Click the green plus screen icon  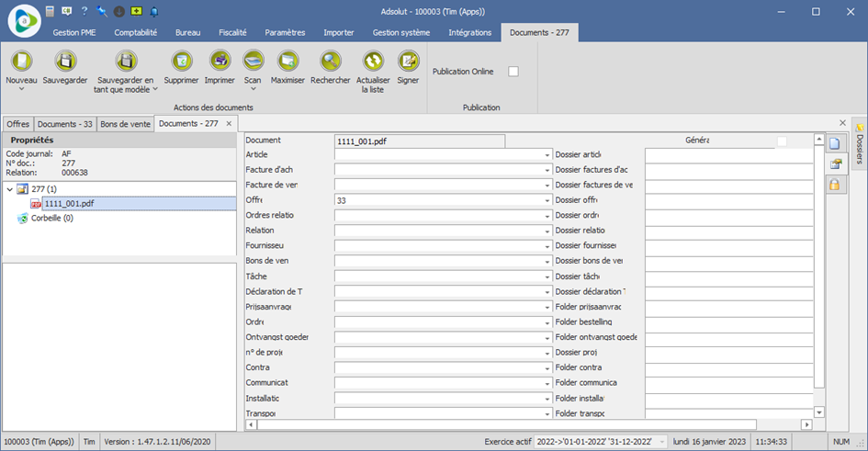tap(136, 11)
